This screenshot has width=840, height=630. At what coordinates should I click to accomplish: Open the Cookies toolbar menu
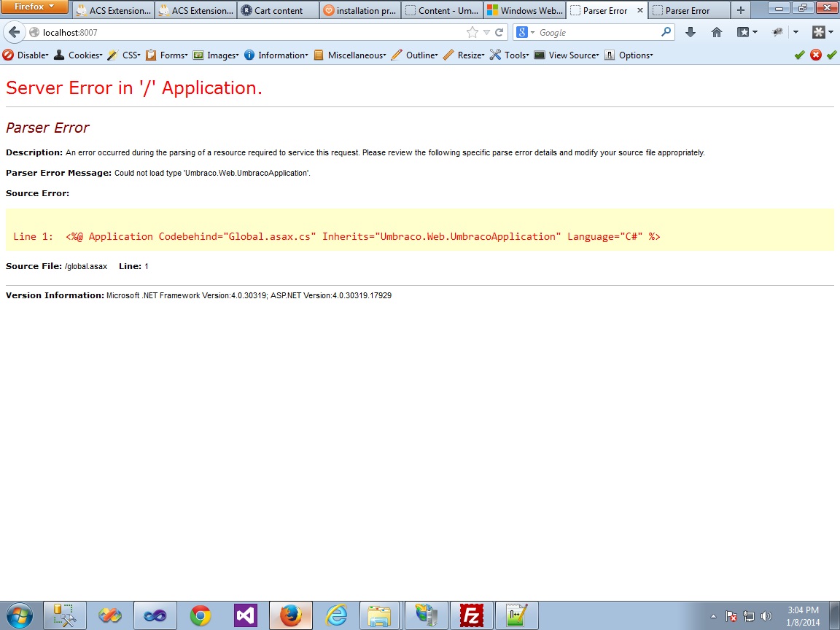pos(78,55)
